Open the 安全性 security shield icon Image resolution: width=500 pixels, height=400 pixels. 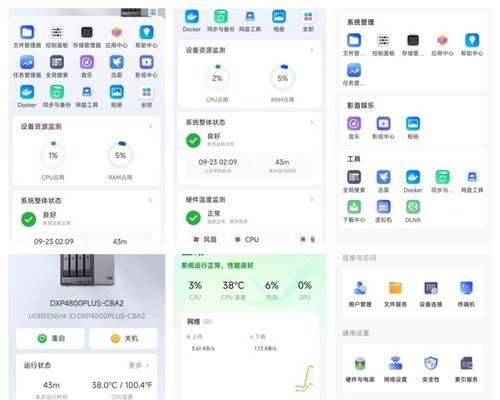pyautogui.click(x=431, y=369)
